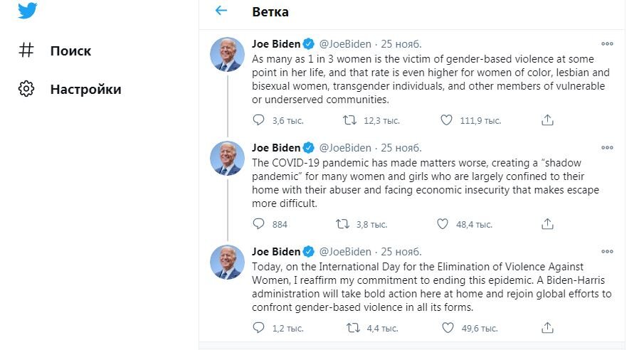Open more options on the third tweet
The height and width of the screenshot is (350, 644).
(607, 252)
